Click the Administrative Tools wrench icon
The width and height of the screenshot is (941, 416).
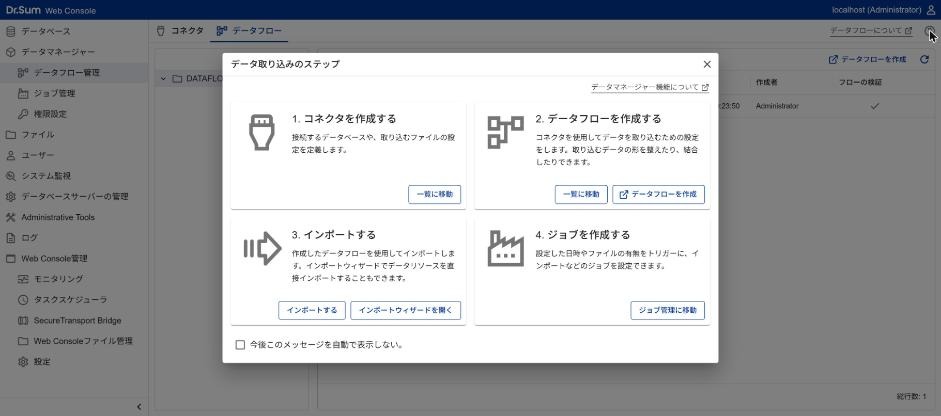coord(10,217)
